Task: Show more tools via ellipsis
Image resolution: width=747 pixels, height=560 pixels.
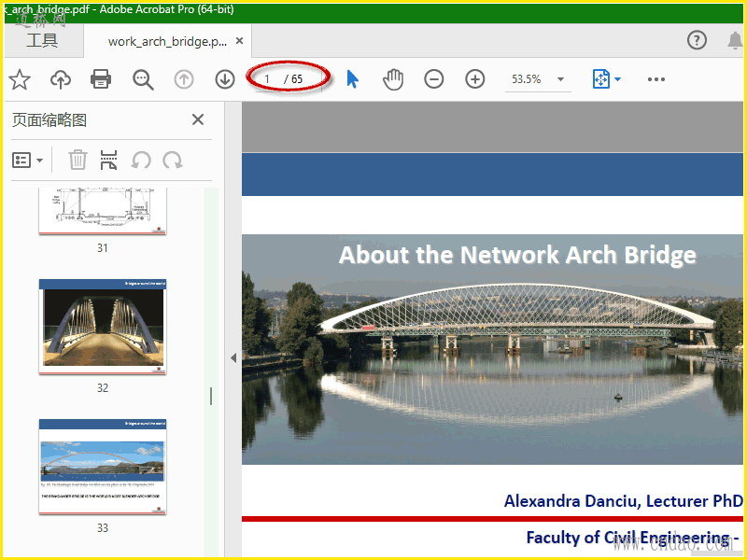Action: tap(656, 79)
